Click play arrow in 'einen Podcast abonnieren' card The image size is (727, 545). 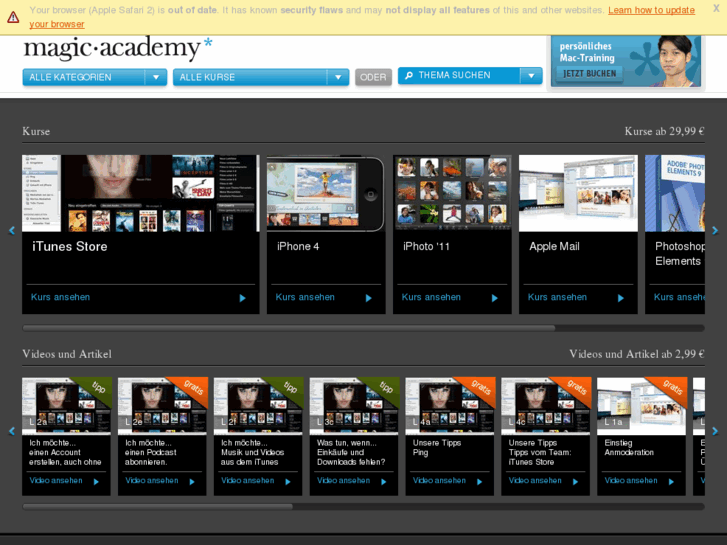point(192,482)
